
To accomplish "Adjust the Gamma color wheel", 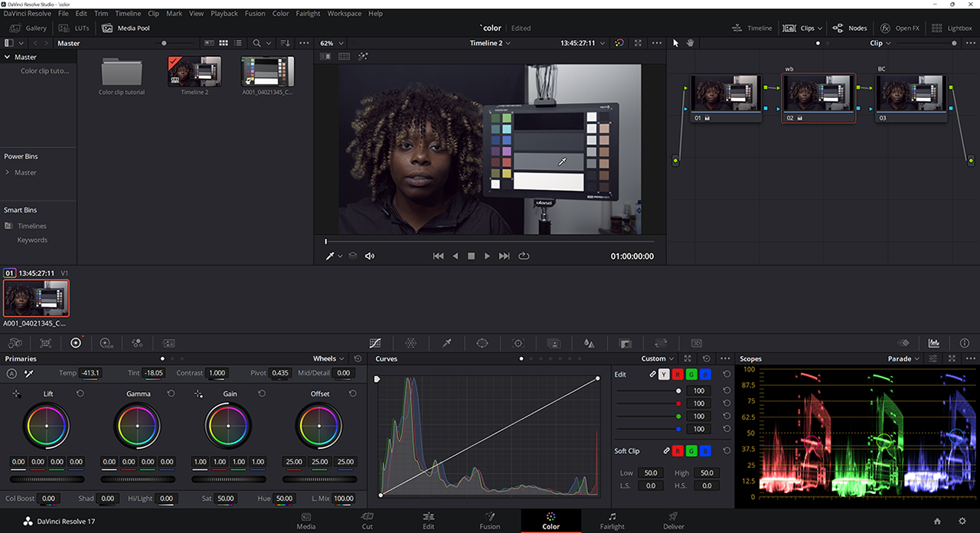I will point(137,426).
